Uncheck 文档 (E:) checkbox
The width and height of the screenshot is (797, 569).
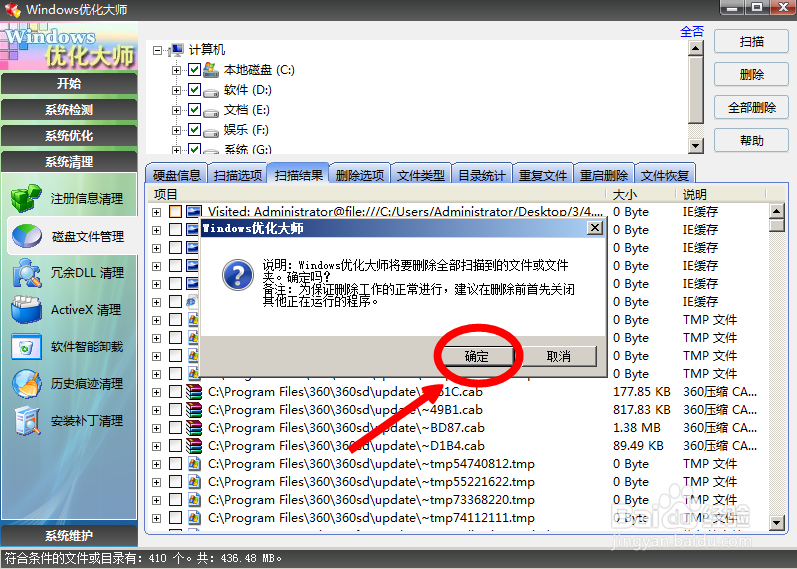click(194, 109)
